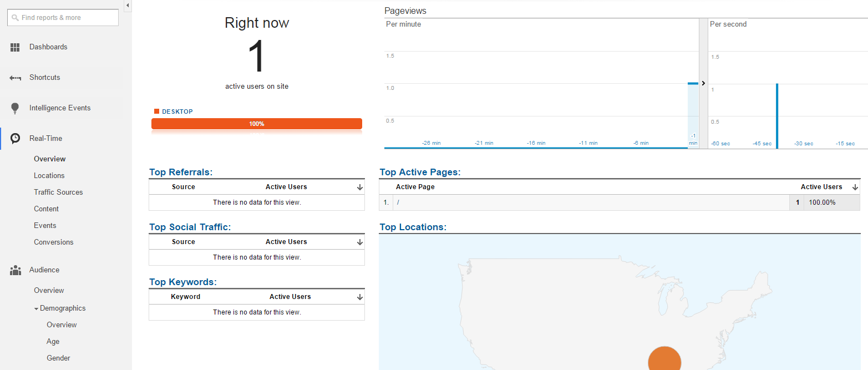Image resolution: width=868 pixels, height=370 pixels.
Task: Open the Top Keywords link
Action: pos(182,282)
